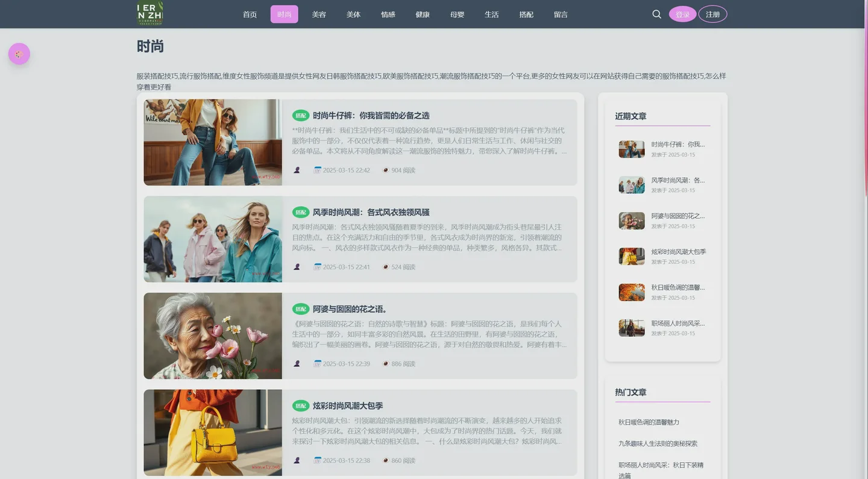
Task: Click the search magnifier icon in header
Action: point(656,14)
